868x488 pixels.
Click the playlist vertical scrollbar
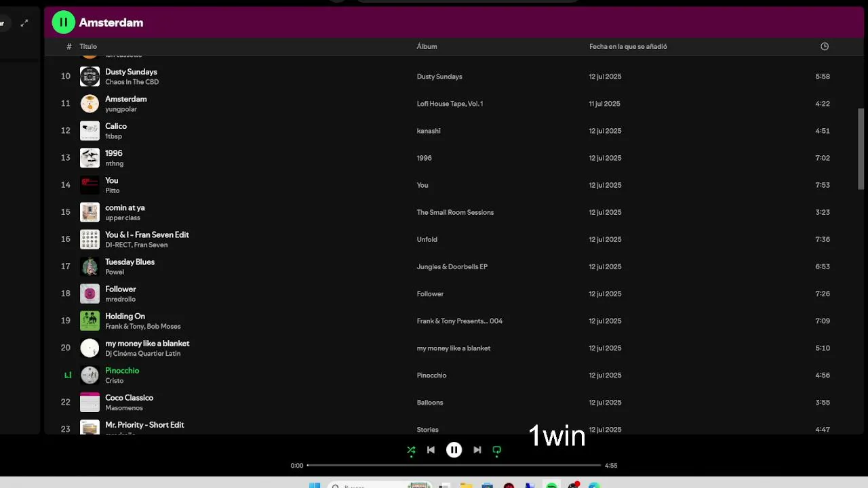click(x=861, y=149)
